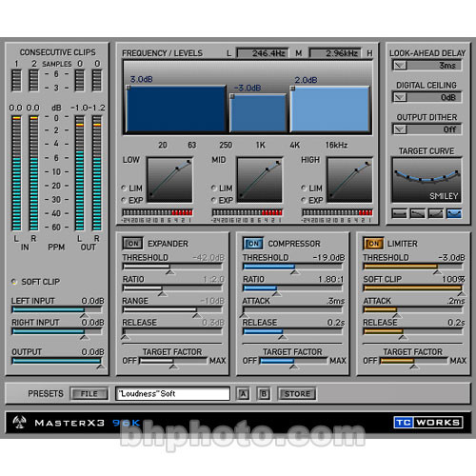Click the preset name field "Loudness" Soft
476x476 pixels.
(172, 393)
